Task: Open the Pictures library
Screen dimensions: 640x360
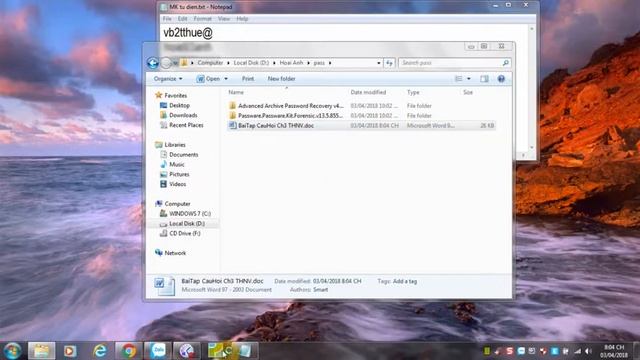Action: click(x=179, y=174)
